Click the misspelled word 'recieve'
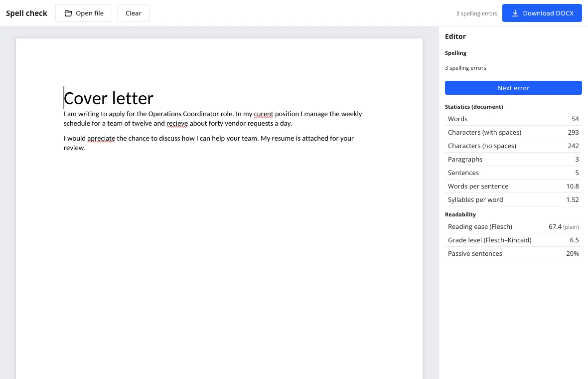The height and width of the screenshot is (379, 588). pos(177,124)
